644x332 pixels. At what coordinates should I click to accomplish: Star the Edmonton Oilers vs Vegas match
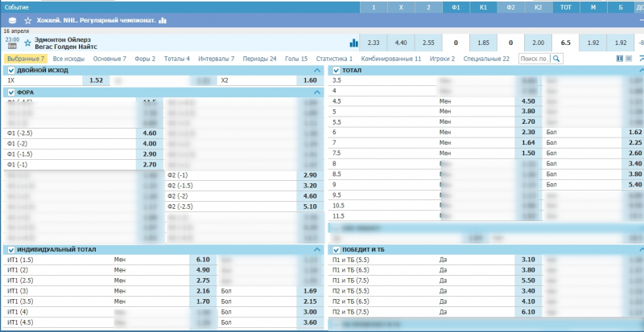coord(27,43)
